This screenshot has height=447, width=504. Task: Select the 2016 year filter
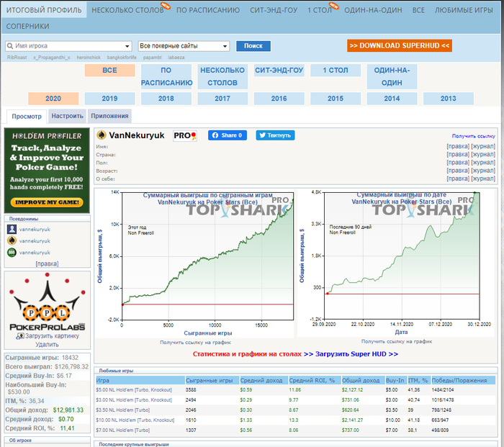pos(279,99)
